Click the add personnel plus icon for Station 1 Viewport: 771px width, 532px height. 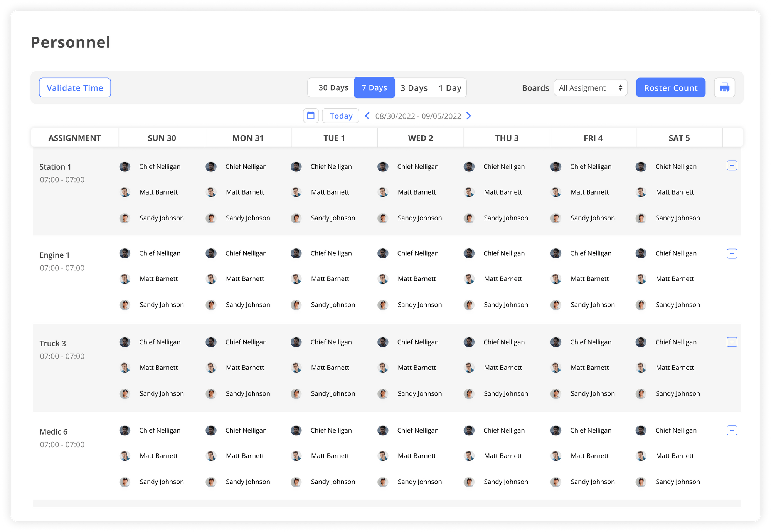[732, 165]
